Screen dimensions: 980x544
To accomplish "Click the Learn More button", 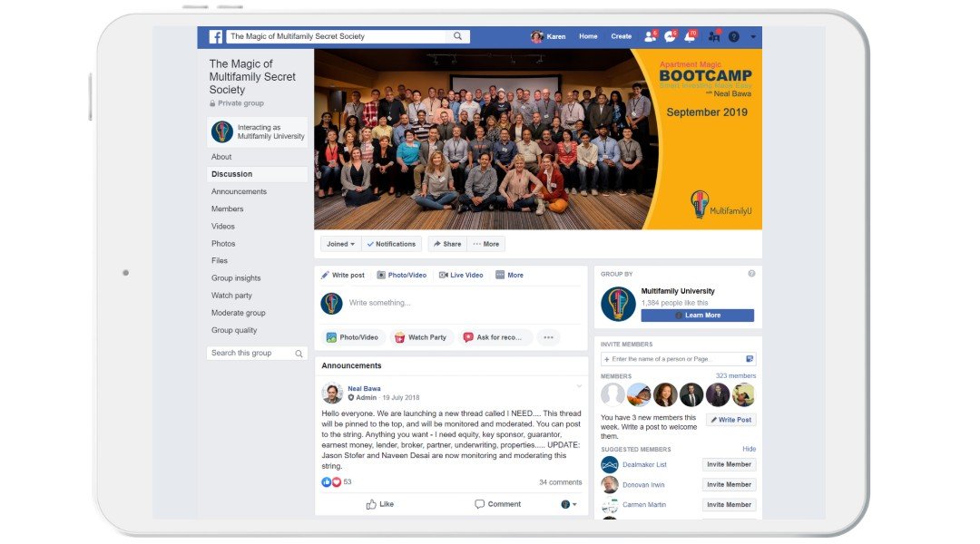I will 698,316.
